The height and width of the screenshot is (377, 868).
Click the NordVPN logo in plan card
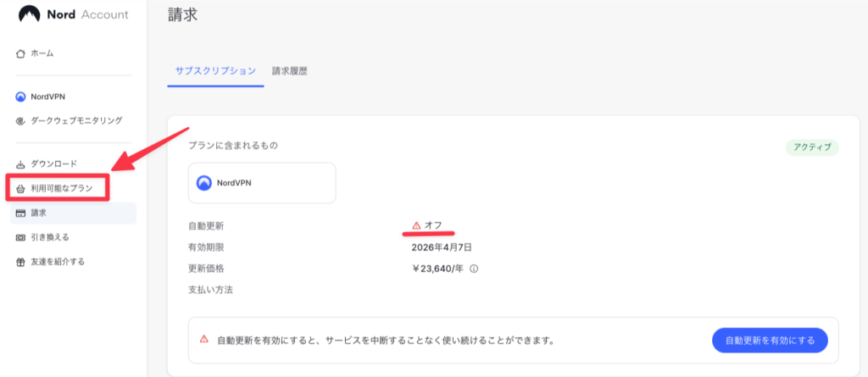[204, 183]
